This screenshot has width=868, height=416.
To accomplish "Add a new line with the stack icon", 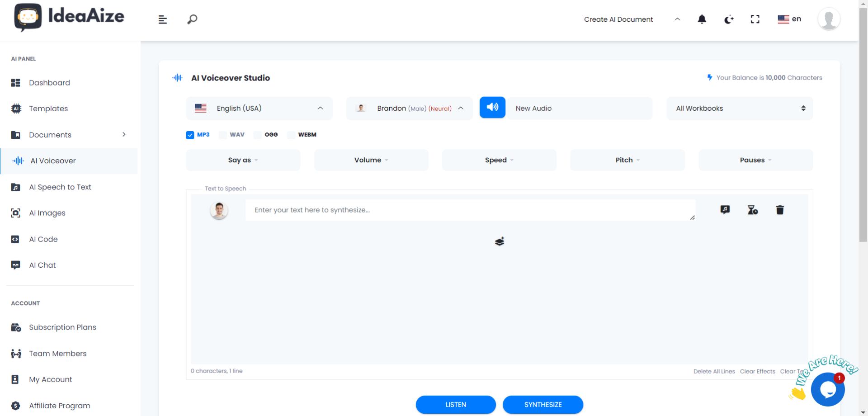I will pos(499,241).
